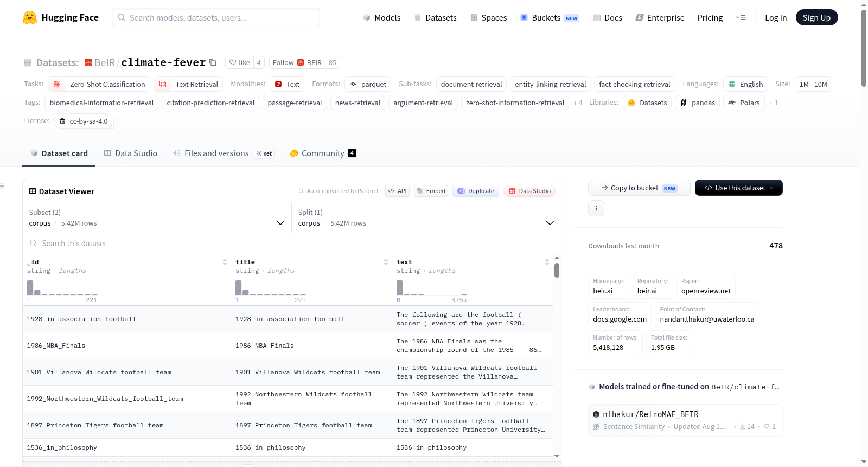Click the dataset table vertical scrollbar
Screen dimensions: 868x467
point(557,270)
